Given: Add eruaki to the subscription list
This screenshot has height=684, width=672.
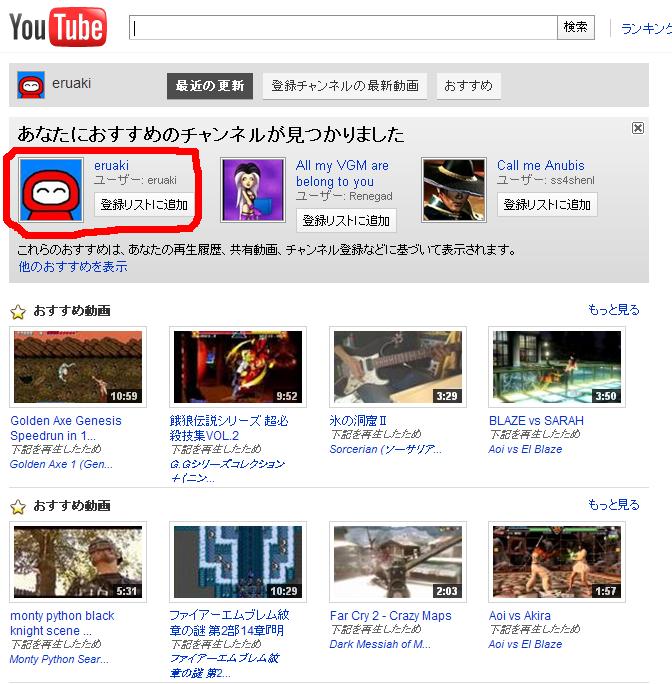Looking at the screenshot, I should click(144, 205).
